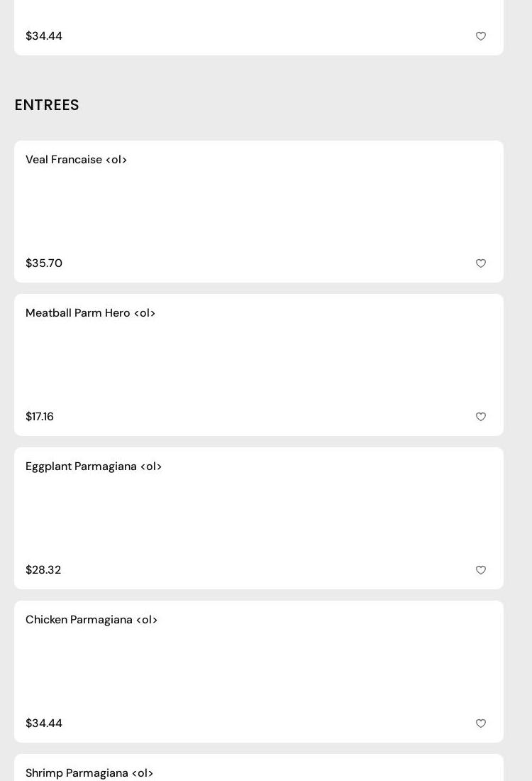This screenshot has height=781, width=532.
Task: Click the ENTREES section heading
Action: (x=47, y=105)
